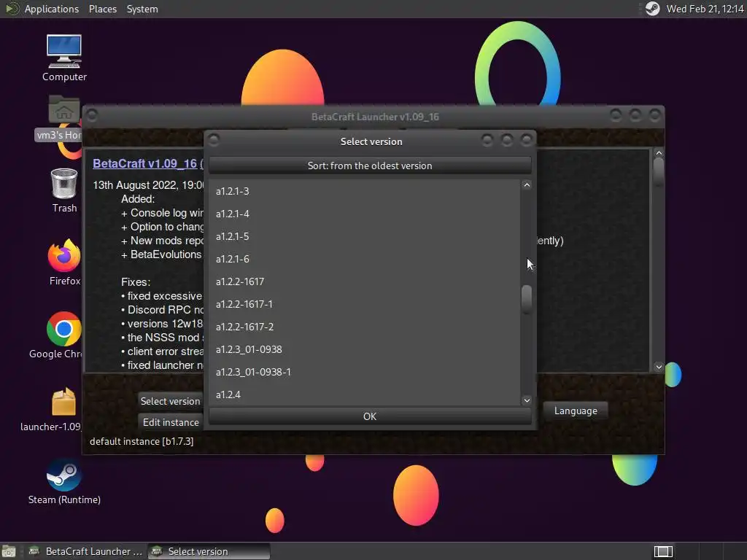Select version a1.2.1-5 in the list
The height and width of the screenshot is (560, 747).
pyautogui.click(x=365, y=236)
